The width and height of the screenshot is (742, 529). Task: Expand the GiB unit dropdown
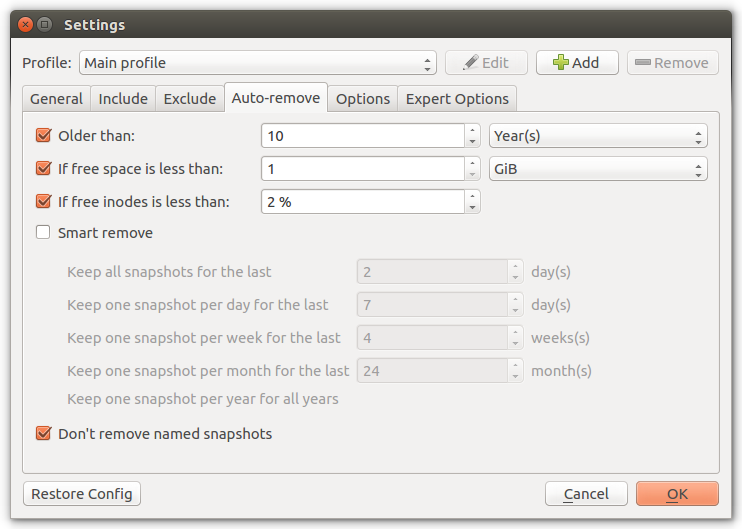pos(598,169)
